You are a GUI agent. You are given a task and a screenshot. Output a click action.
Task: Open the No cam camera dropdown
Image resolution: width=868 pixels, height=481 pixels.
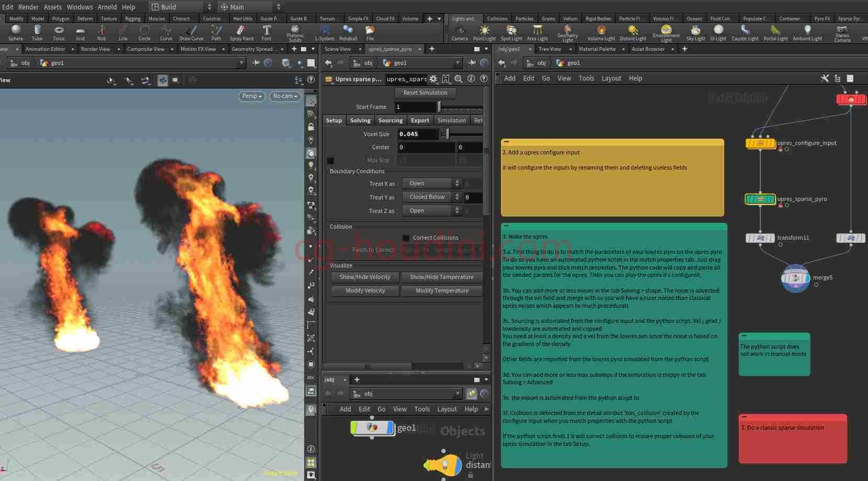pyautogui.click(x=285, y=96)
